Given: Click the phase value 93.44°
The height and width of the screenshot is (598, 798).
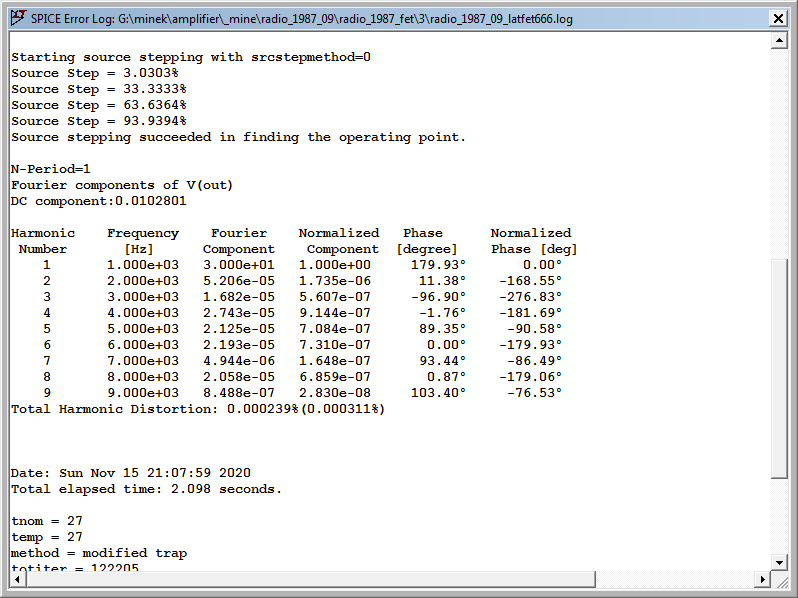Looking at the screenshot, I should pos(442,361).
